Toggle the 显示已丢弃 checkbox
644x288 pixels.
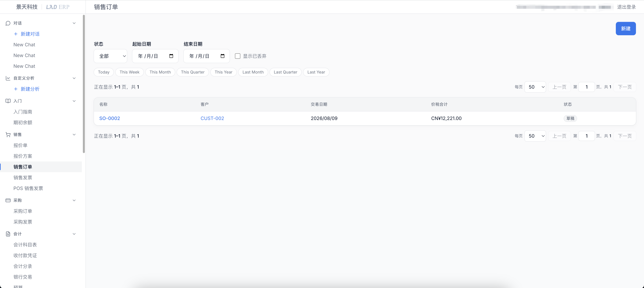[x=237, y=56]
